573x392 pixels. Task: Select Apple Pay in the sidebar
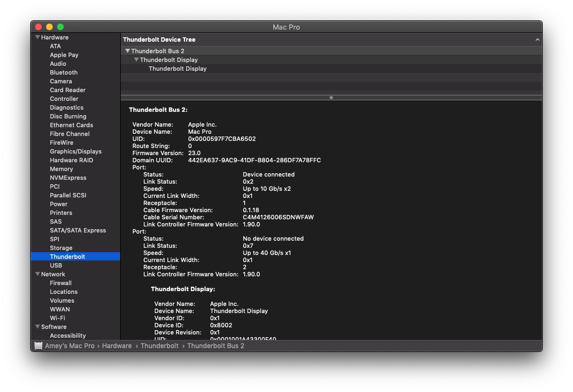tap(64, 55)
